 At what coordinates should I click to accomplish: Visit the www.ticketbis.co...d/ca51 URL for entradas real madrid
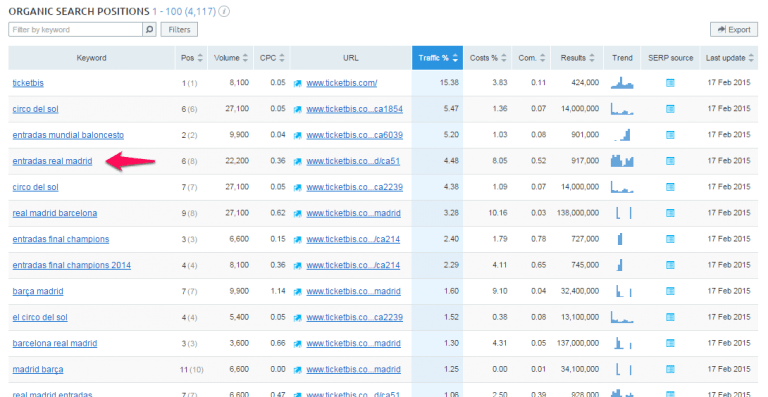tap(353, 161)
